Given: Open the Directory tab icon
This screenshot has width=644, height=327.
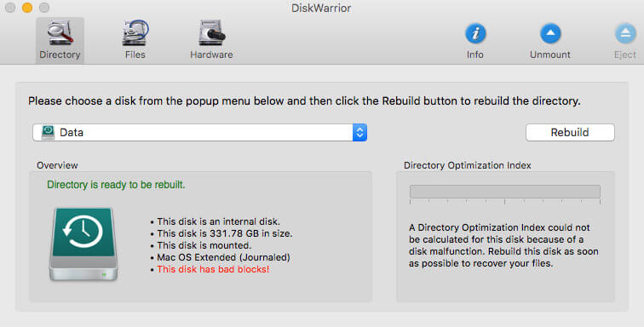Looking at the screenshot, I should tap(60, 33).
